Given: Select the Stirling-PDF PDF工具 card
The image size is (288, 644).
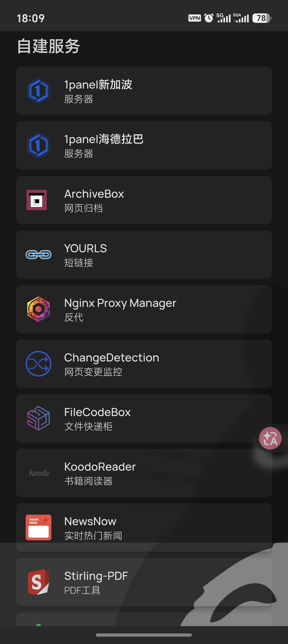Looking at the screenshot, I should [x=144, y=582].
